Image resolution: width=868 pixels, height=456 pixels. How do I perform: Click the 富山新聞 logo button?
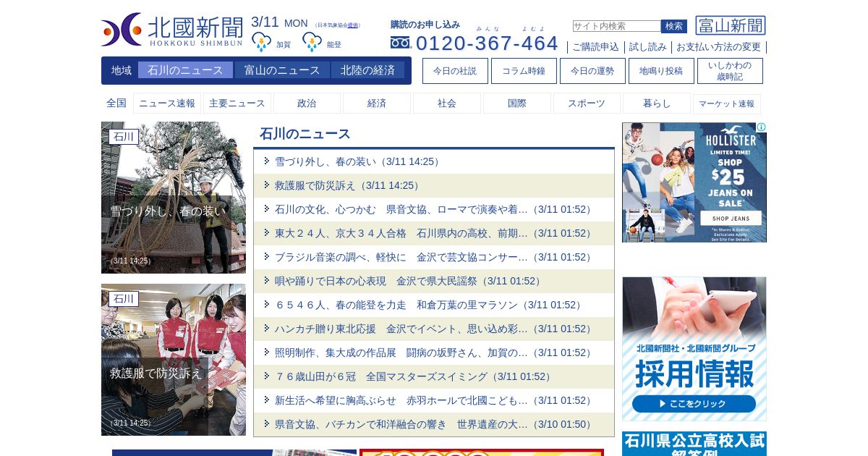click(731, 25)
